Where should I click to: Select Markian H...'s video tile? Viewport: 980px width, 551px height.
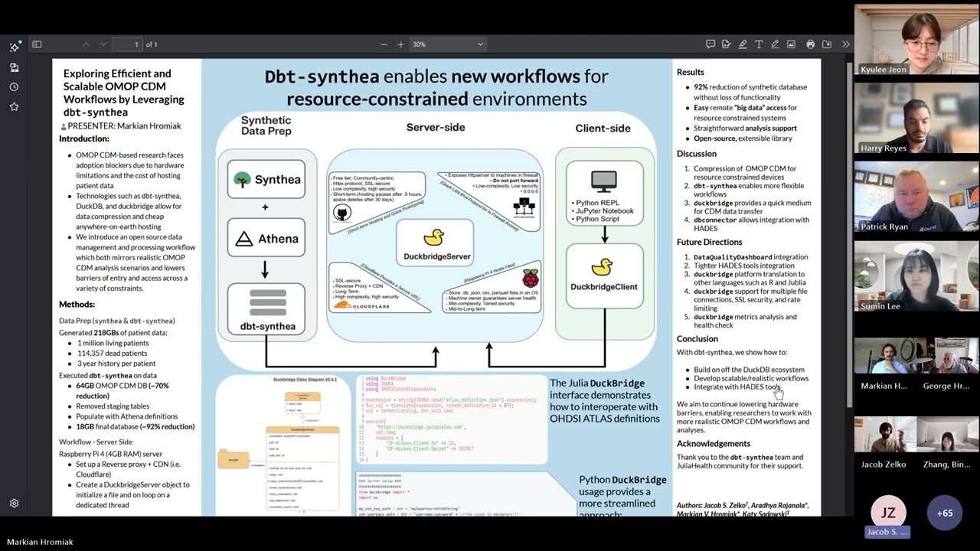click(885, 366)
